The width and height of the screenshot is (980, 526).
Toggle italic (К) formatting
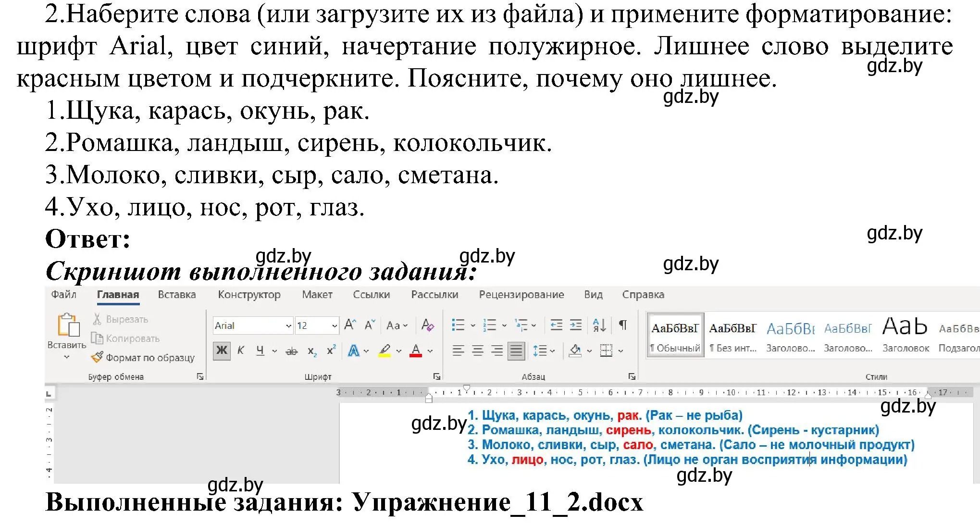coord(241,351)
